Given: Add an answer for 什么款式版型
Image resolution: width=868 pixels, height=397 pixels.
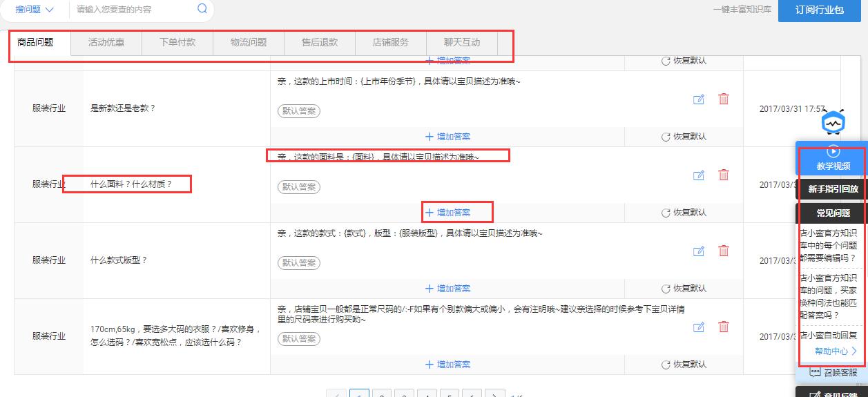Looking at the screenshot, I should click(447, 289).
